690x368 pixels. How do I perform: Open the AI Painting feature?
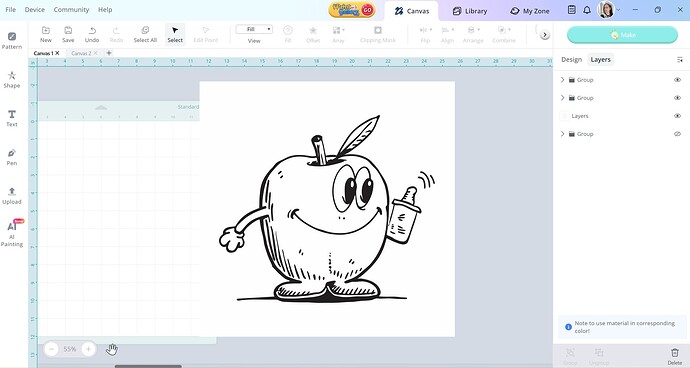click(12, 233)
